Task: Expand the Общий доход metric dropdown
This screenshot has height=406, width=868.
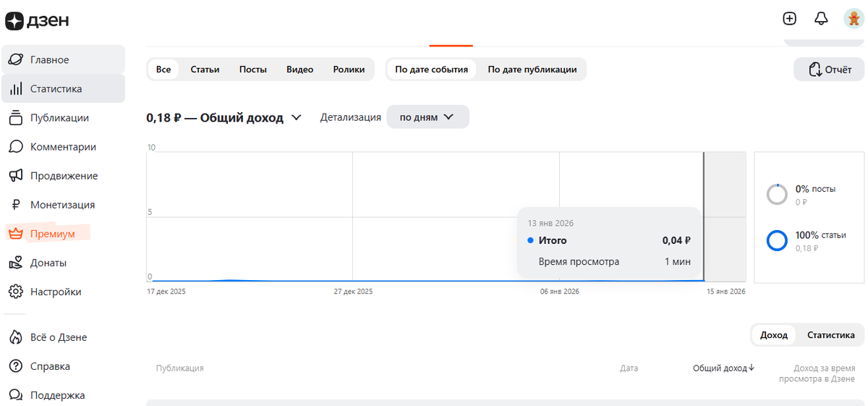Action: 296,117
